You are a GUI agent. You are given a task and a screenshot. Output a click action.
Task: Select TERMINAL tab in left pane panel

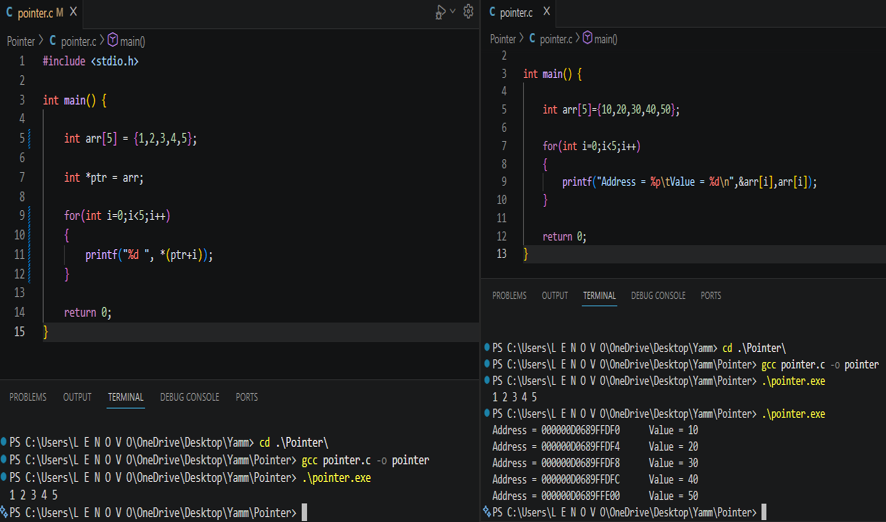point(125,397)
